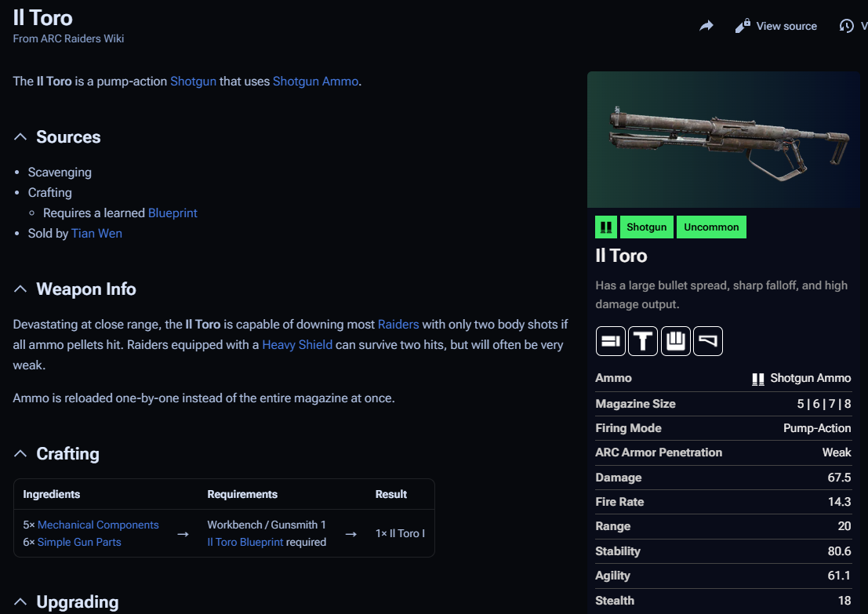Click the Il Toro weapon image

[x=723, y=140]
